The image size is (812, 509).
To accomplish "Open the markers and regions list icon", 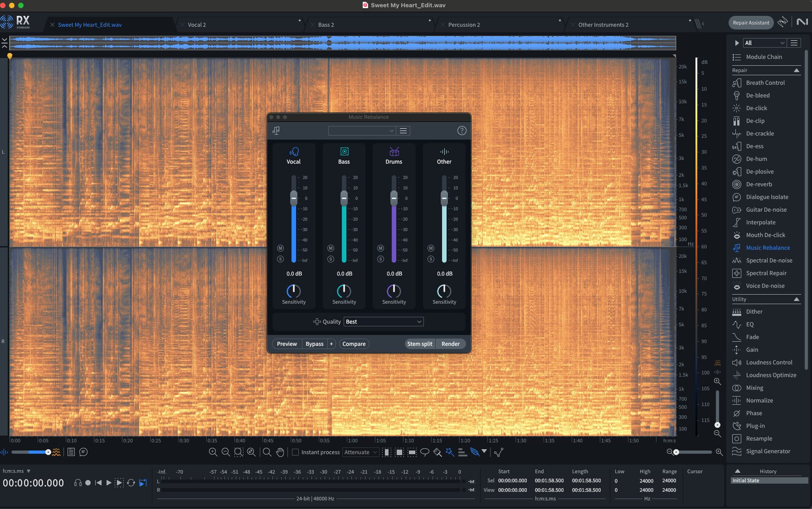I will pos(71,452).
